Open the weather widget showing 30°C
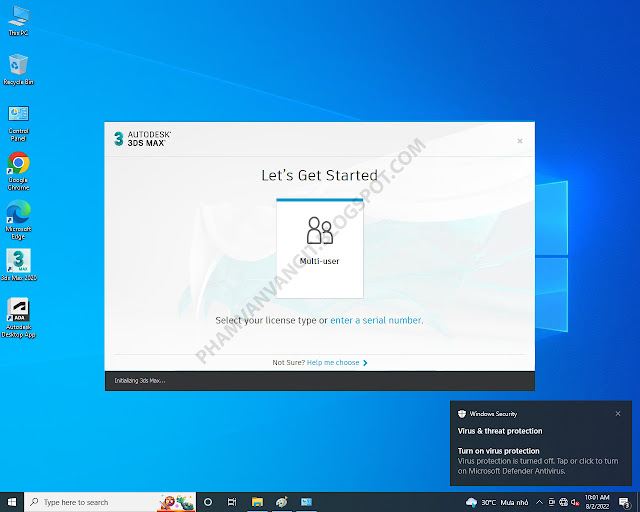 [x=497, y=502]
